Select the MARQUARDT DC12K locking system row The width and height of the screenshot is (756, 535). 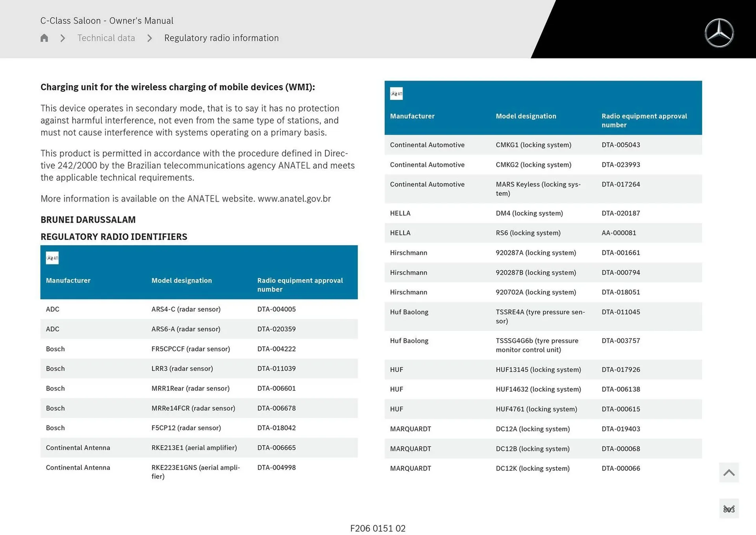point(532,468)
